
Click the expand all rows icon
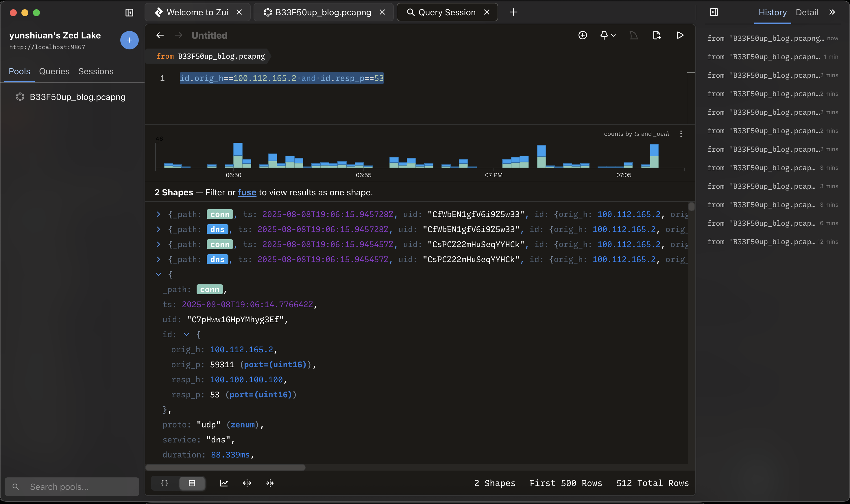247,483
